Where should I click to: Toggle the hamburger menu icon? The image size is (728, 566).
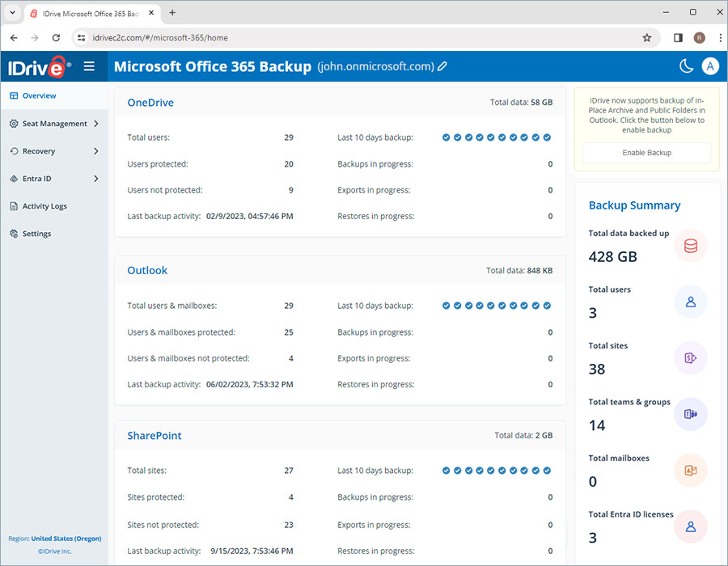coord(89,66)
